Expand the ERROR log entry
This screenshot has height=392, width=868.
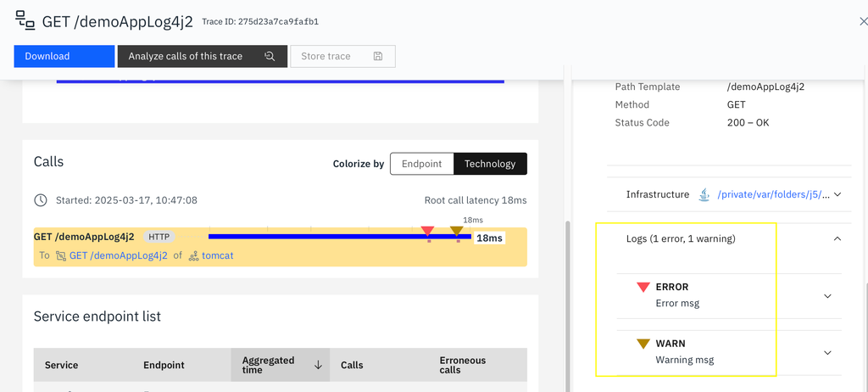point(827,296)
